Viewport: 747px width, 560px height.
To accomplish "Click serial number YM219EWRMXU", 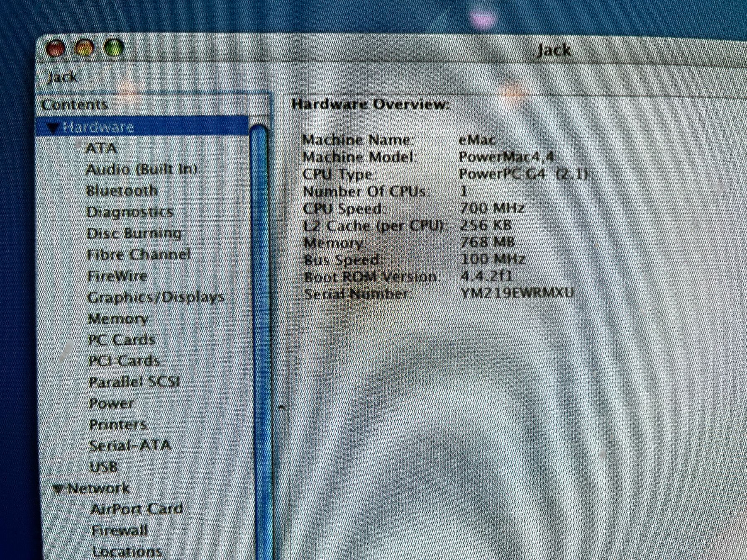I will pos(518,293).
